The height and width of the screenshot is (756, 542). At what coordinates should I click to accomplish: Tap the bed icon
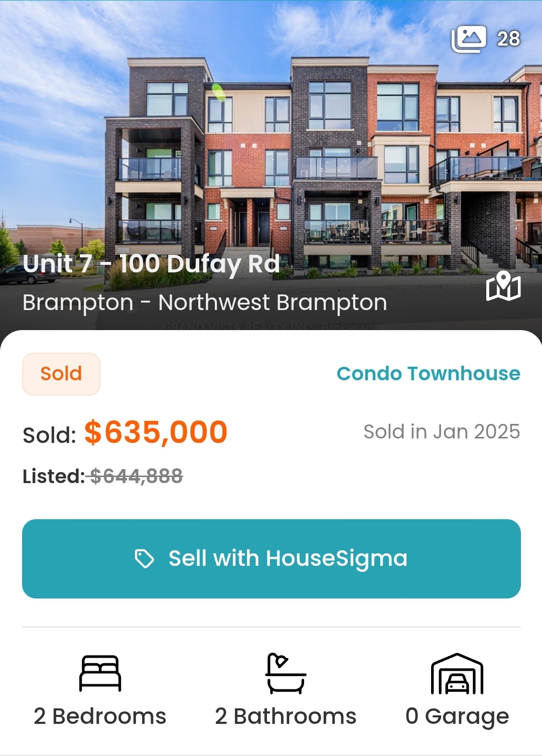click(100, 673)
